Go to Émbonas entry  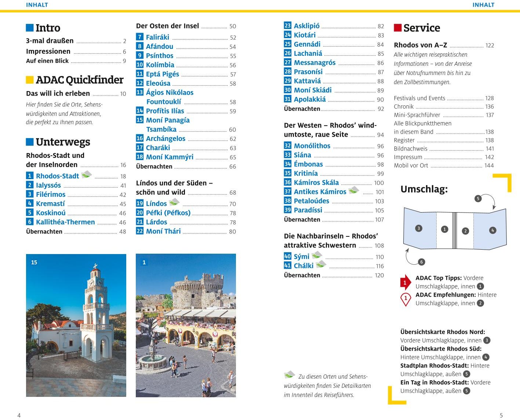click(334, 164)
